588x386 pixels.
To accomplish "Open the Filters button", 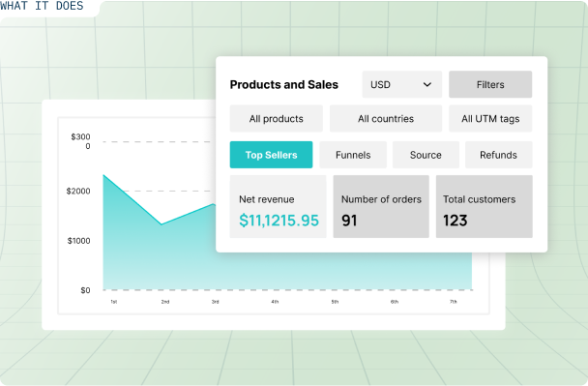I will [490, 84].
